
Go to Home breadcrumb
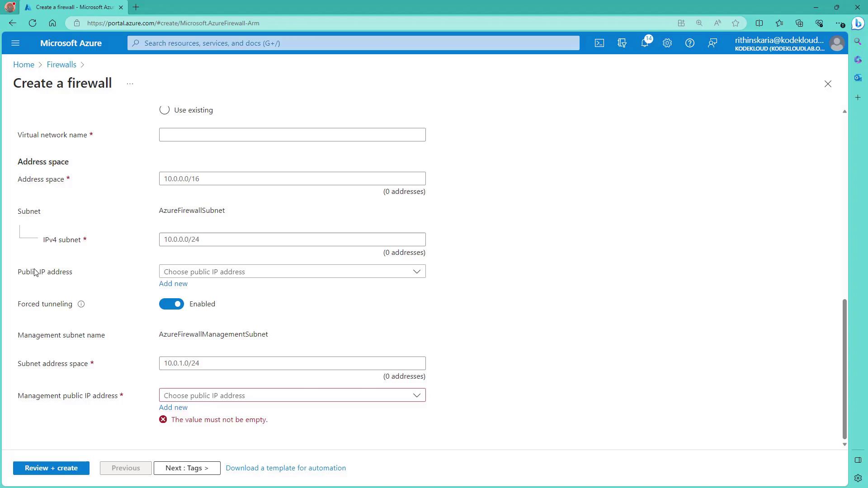tap(24, 65)
